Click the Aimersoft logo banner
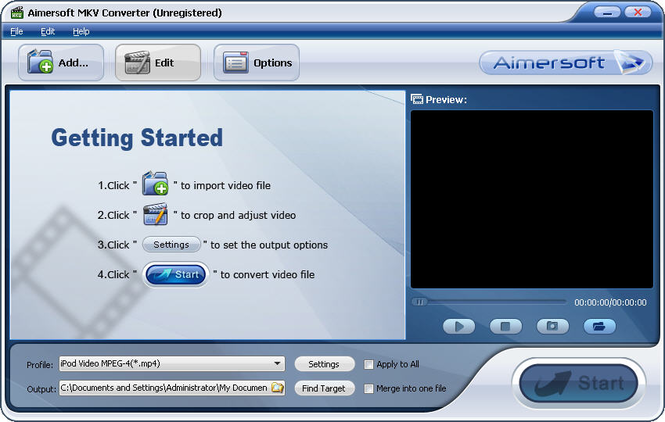The width and height of the screenshot is (665, 422). click(x=565, y=63)
